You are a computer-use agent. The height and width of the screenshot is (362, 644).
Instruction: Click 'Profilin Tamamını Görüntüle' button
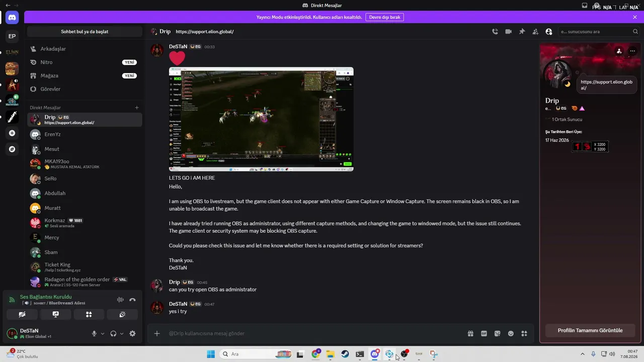590,330
